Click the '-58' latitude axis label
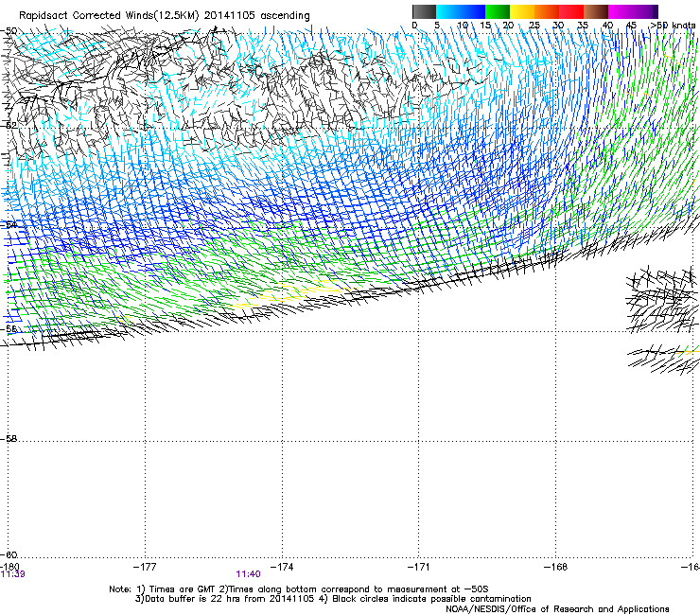 coord(9,439)
